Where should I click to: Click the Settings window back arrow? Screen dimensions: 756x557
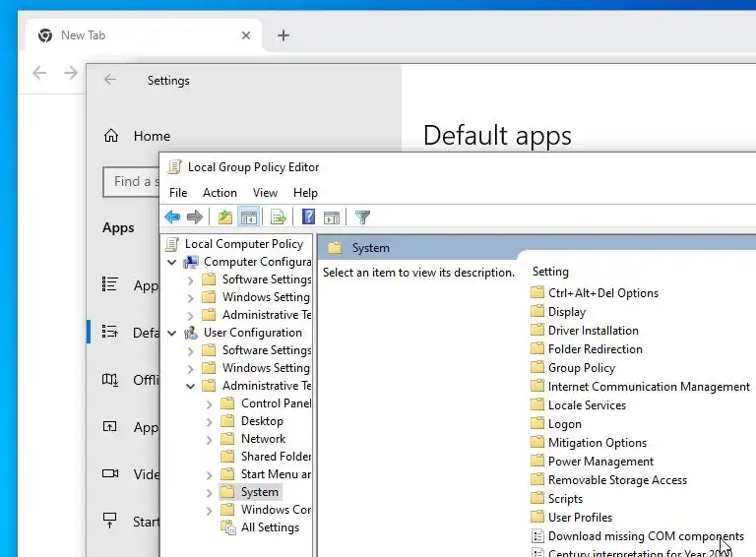pyautogui.click(x=110, y=80)
